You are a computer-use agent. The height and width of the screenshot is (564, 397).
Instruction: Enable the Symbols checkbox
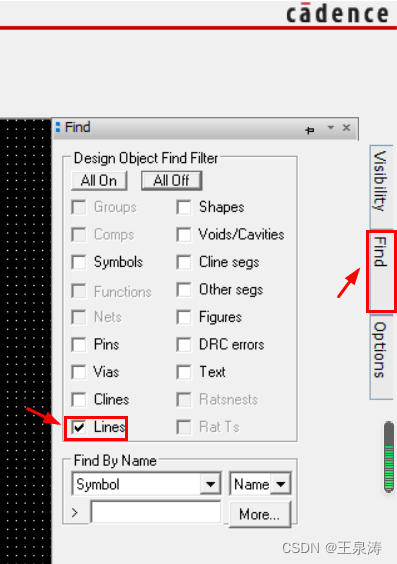tap(78, 262)
